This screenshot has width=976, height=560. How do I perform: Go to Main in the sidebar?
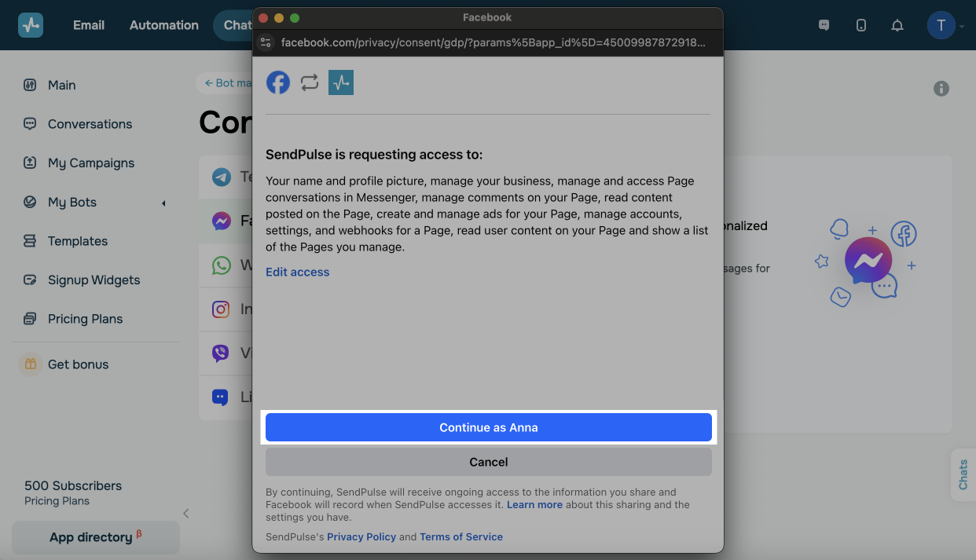click(62, 85)
